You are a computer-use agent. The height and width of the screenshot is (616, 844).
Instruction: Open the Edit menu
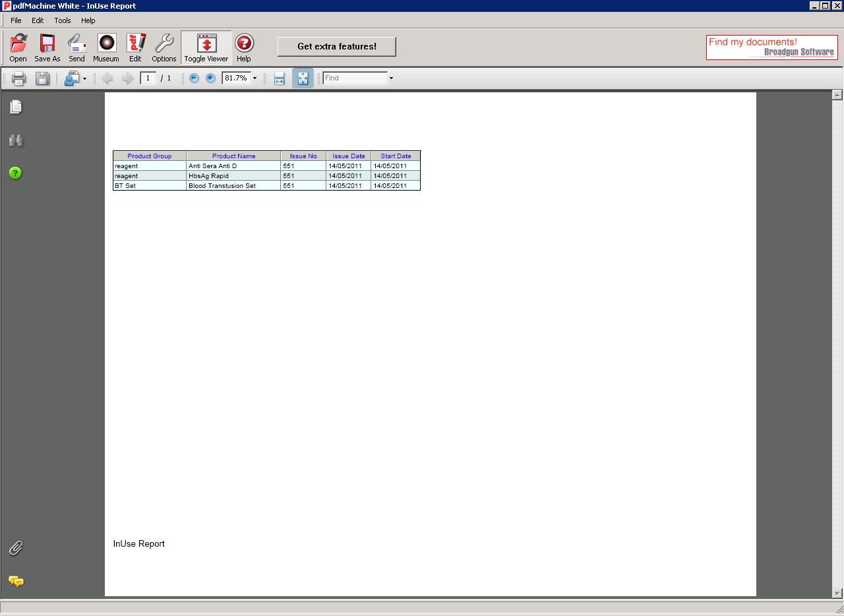point(38,20)
